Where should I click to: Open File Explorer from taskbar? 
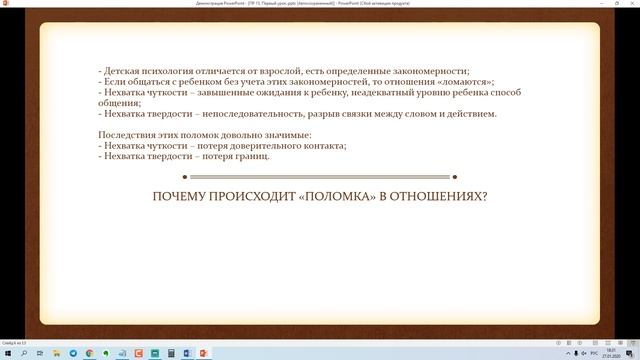pos(57,353)
